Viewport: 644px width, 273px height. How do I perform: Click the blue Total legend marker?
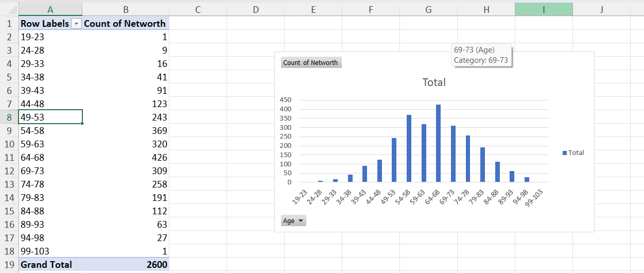click(565, 153)
